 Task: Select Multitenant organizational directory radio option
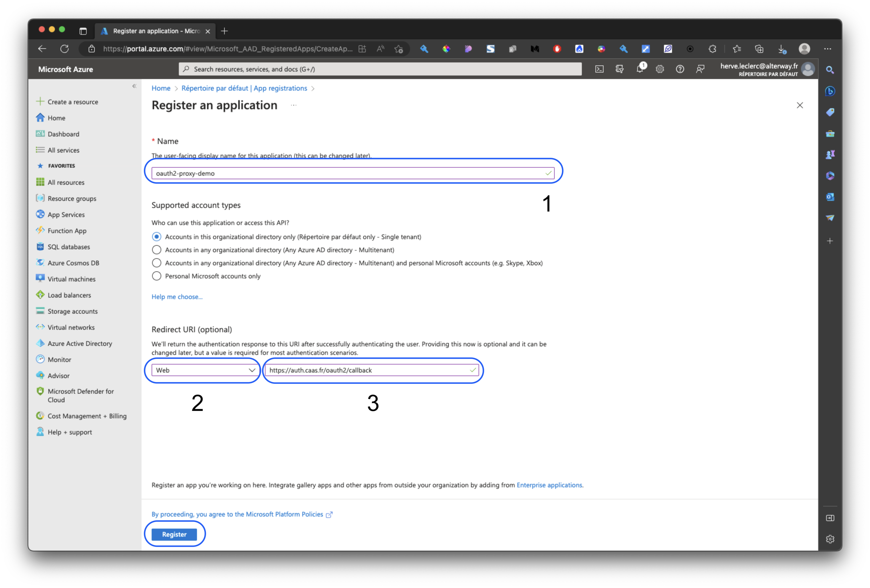click(x=156, y=250)
